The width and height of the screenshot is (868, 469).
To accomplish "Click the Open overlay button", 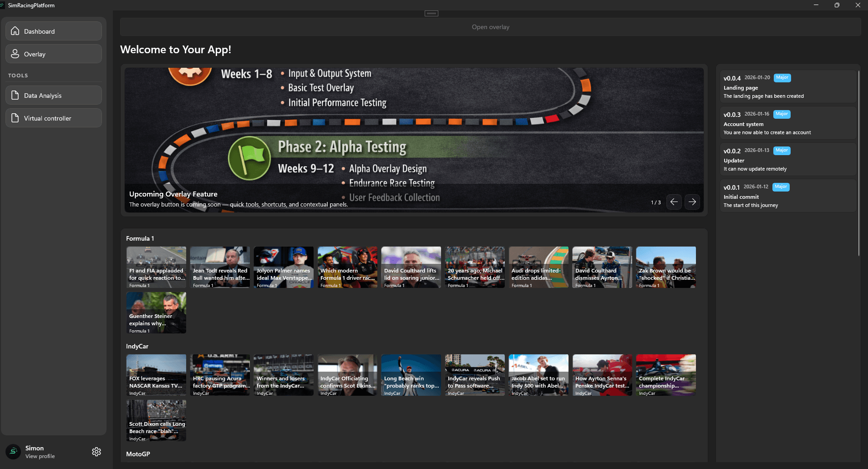I will click(491, 27).
